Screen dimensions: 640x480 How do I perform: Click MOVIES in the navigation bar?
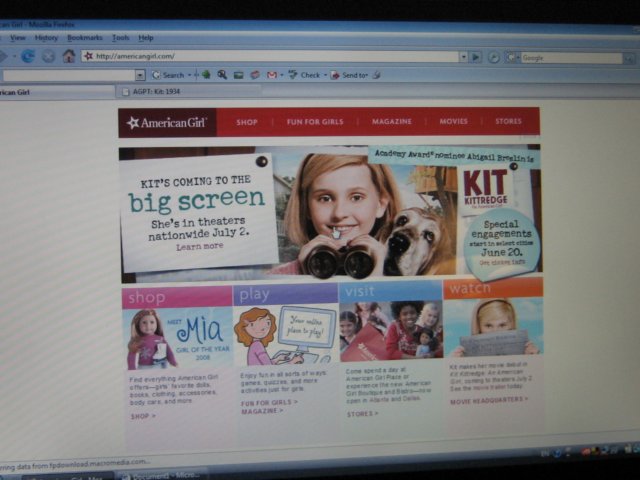pos(453,121)
